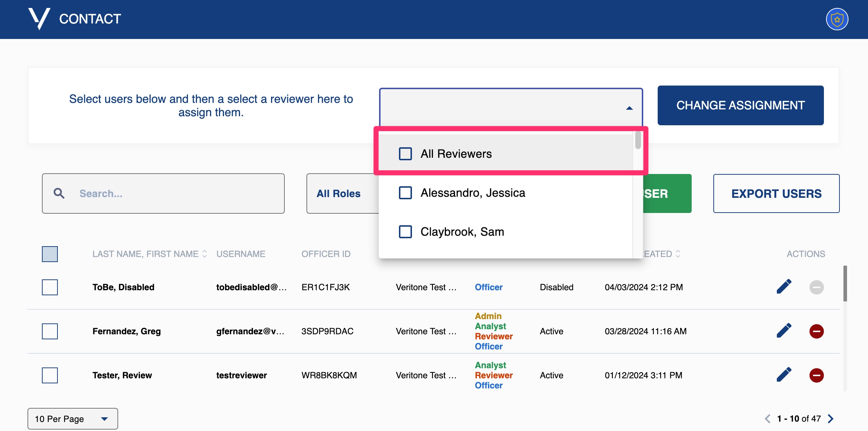868x431 pixels.
Task: Click the Disabled status cell
Action: click(x=557, y=287)
